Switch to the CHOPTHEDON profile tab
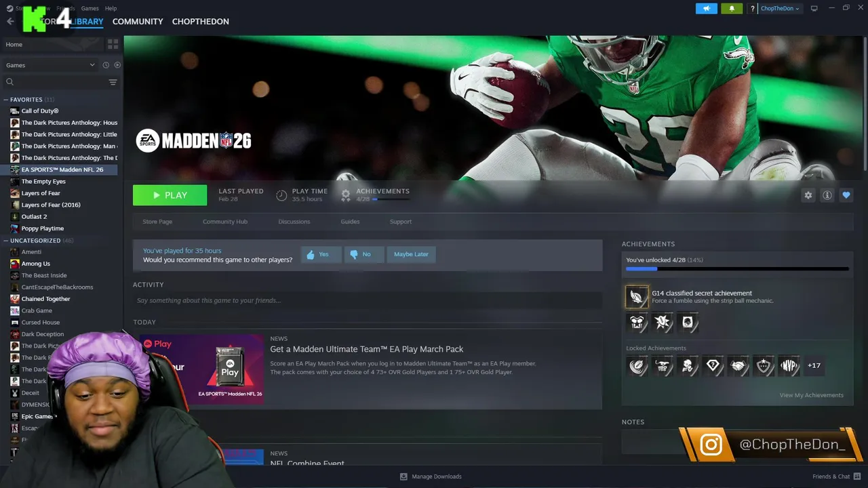This screenshot has height=488, width=868. pyautogui.click(x=200, y=22)
